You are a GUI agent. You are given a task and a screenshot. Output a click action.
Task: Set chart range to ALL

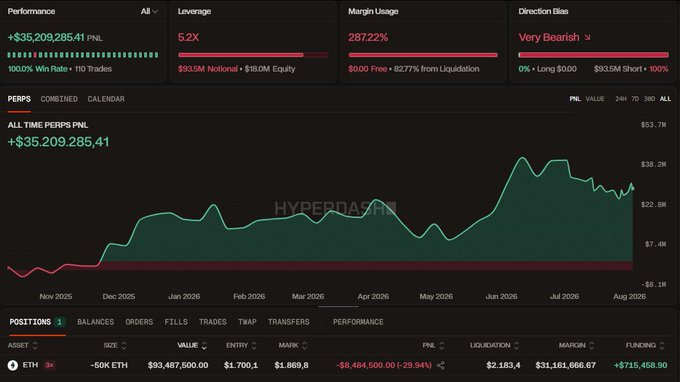pyautogui.click(x=665, y=99)
